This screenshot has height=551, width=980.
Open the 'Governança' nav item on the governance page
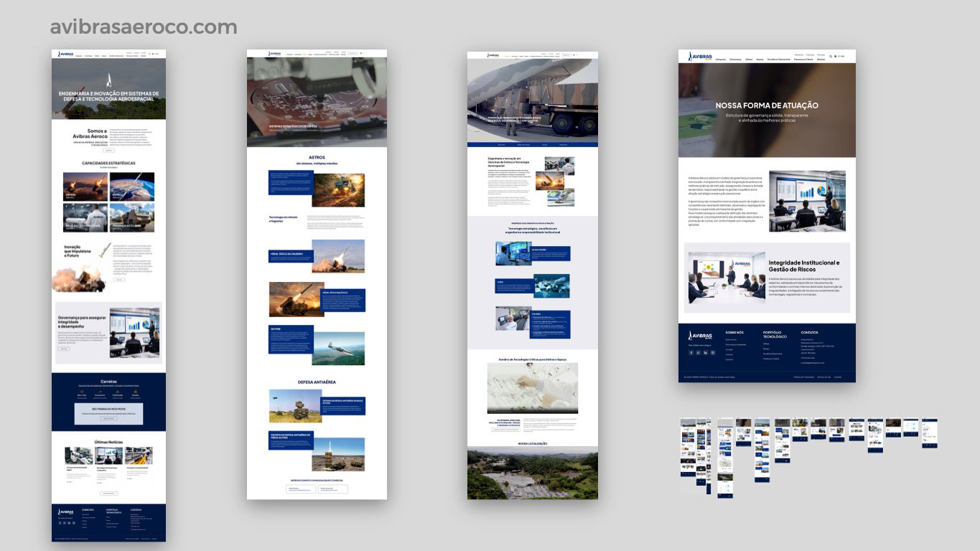735,60
